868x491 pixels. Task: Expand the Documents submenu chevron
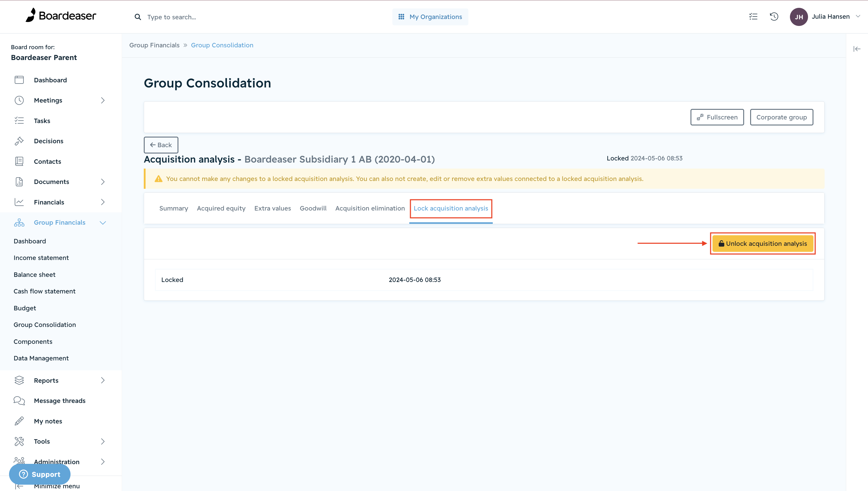pos(103,182)
